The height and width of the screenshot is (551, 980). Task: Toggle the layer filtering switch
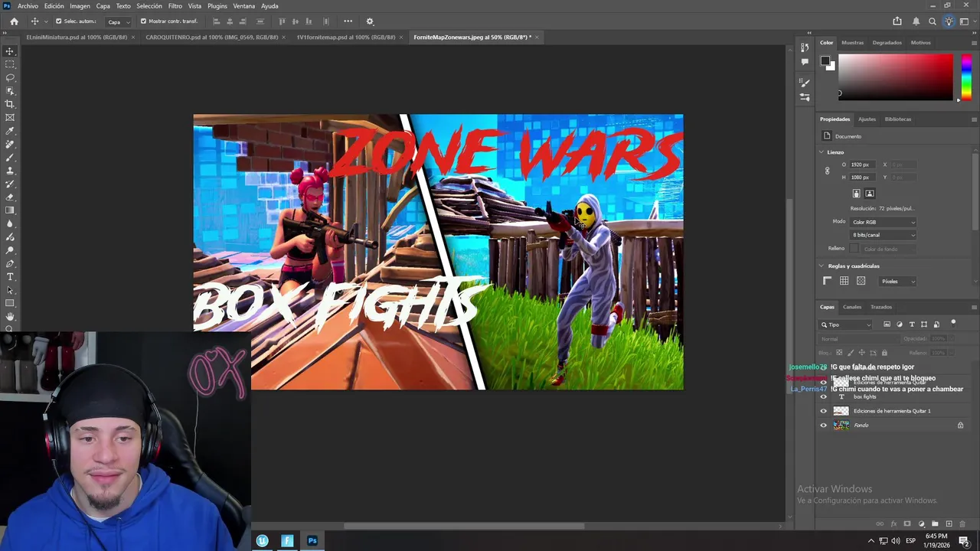tap(953, 322)
